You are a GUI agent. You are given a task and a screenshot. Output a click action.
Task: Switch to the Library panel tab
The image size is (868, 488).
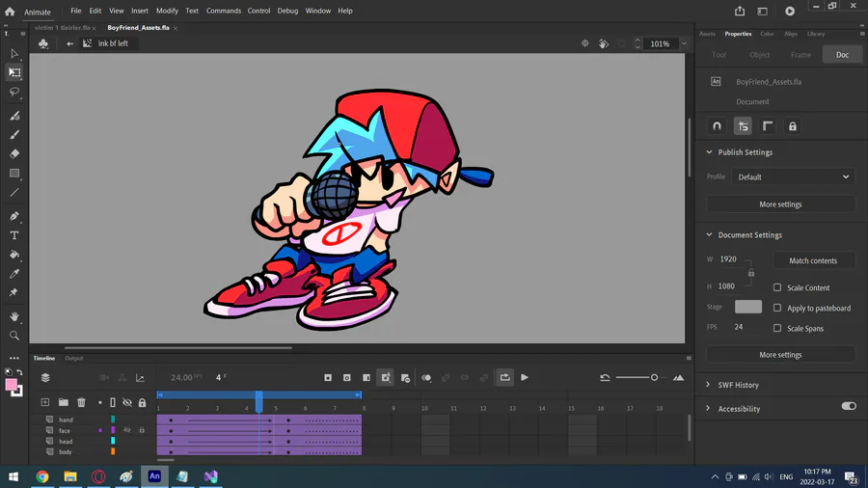(816, 34)
